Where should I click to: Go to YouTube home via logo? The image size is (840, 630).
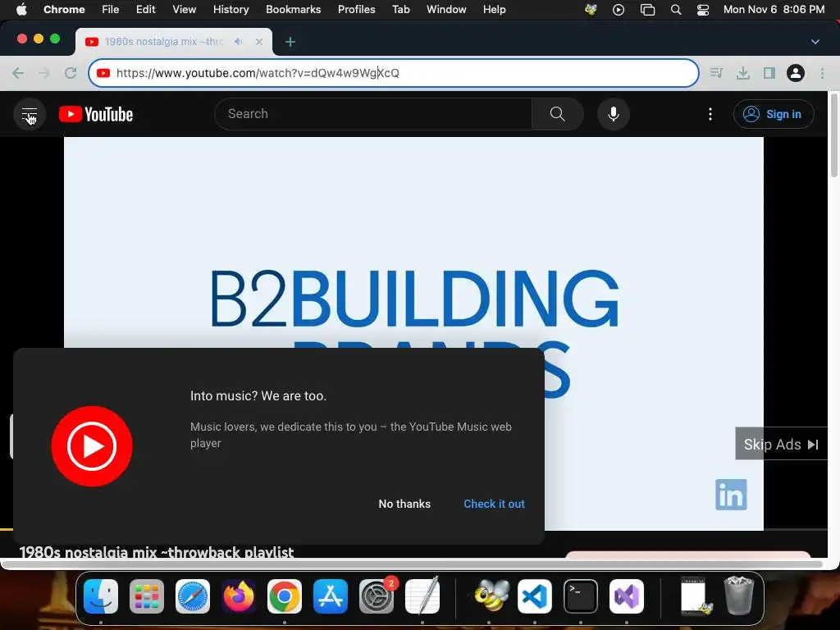[x=96, y=114]
